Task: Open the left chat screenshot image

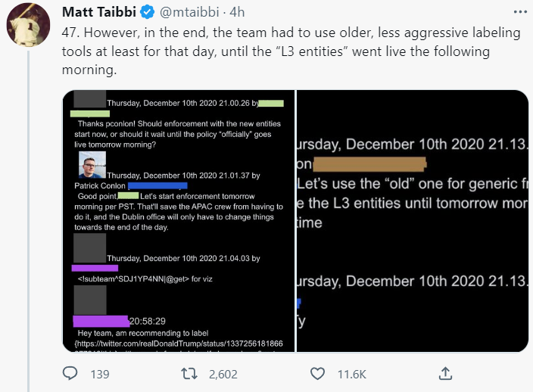Action: [179, 220]
